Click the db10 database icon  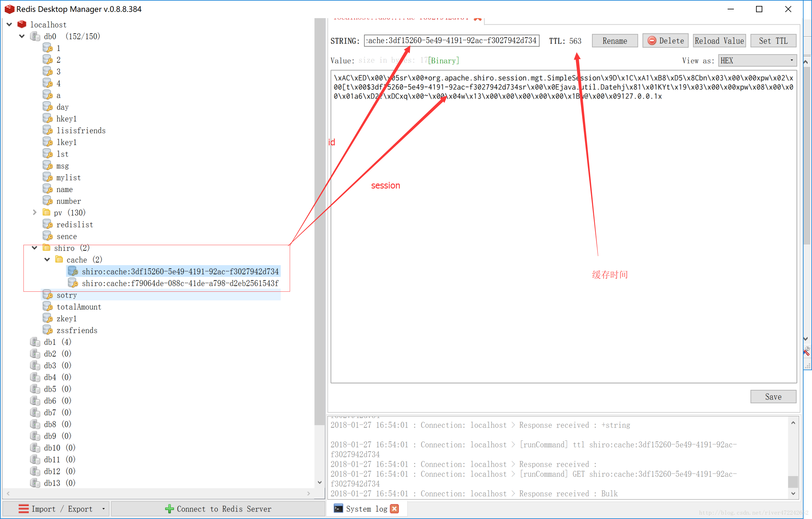pos(35,447)
